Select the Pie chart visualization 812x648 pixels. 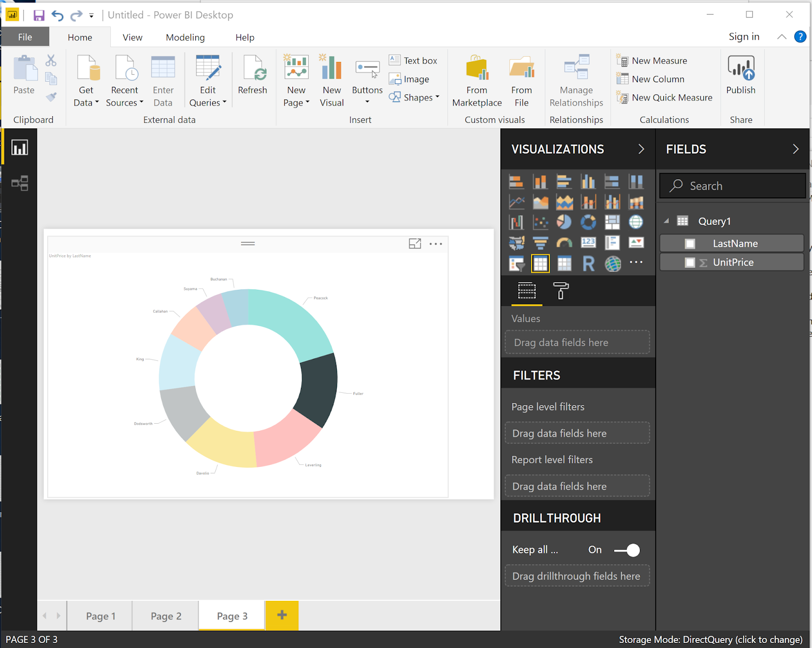564,222
